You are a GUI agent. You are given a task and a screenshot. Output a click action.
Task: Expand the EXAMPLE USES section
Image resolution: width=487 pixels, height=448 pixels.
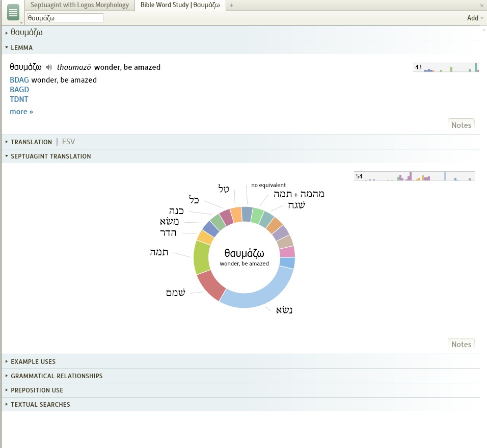(7, 362)
